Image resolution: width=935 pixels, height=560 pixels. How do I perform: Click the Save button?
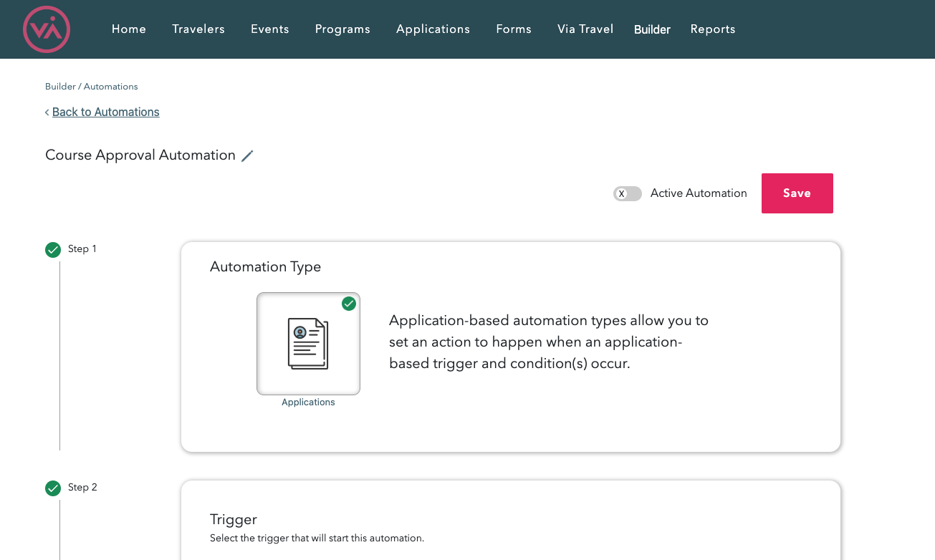[797, 193]
